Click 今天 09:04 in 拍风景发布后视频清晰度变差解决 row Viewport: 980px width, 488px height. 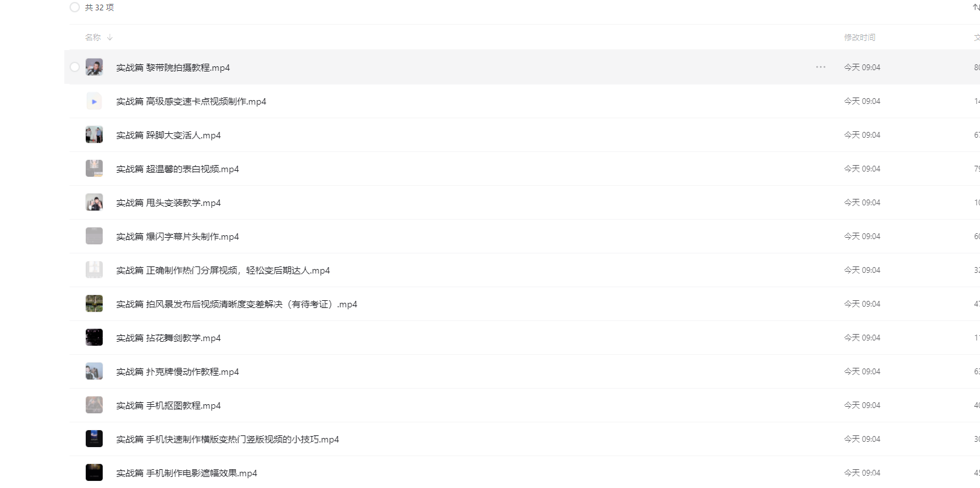click(862, 303)
